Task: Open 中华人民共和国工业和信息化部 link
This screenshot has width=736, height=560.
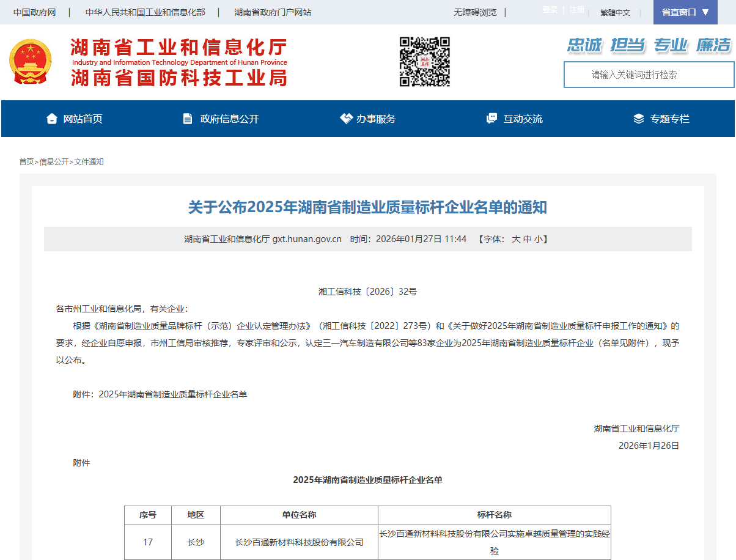Action: pyautogui.click(x=145, y=12)
